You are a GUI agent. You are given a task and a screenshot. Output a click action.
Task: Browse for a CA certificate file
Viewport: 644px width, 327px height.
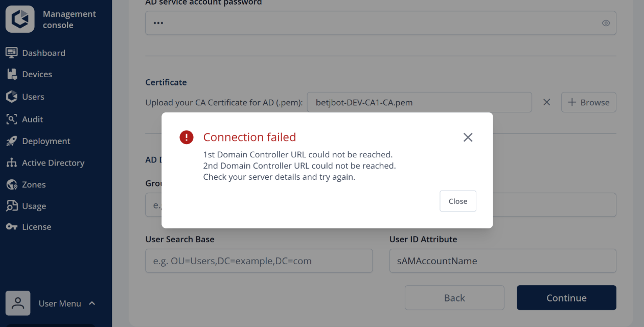click(x=588, y=102)
